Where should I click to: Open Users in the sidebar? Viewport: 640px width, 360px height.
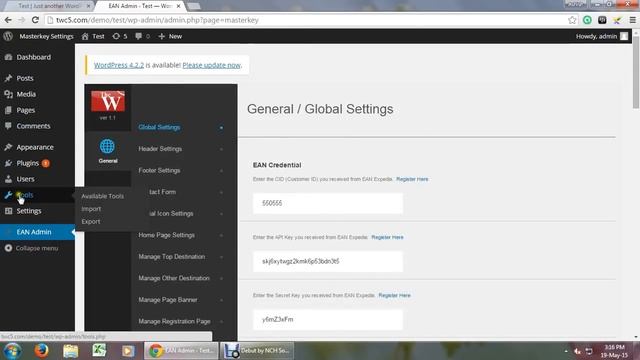pyautogui.click(x=25, y=179)
